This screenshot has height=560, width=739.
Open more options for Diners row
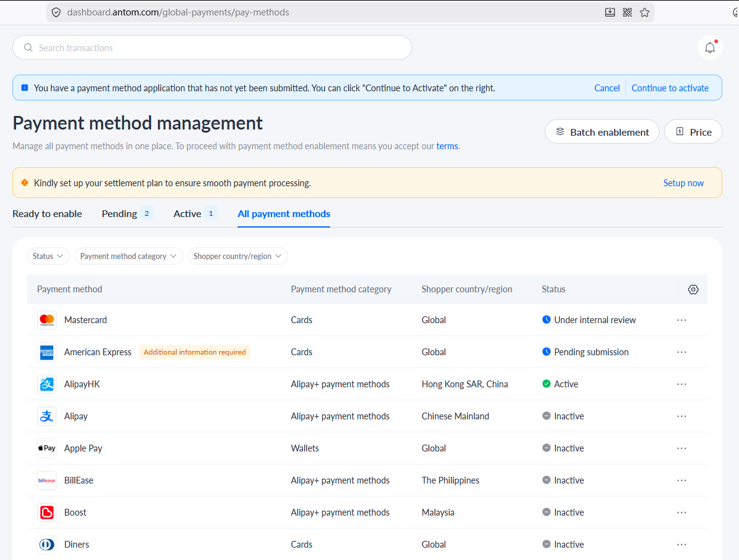click(682, 545)
